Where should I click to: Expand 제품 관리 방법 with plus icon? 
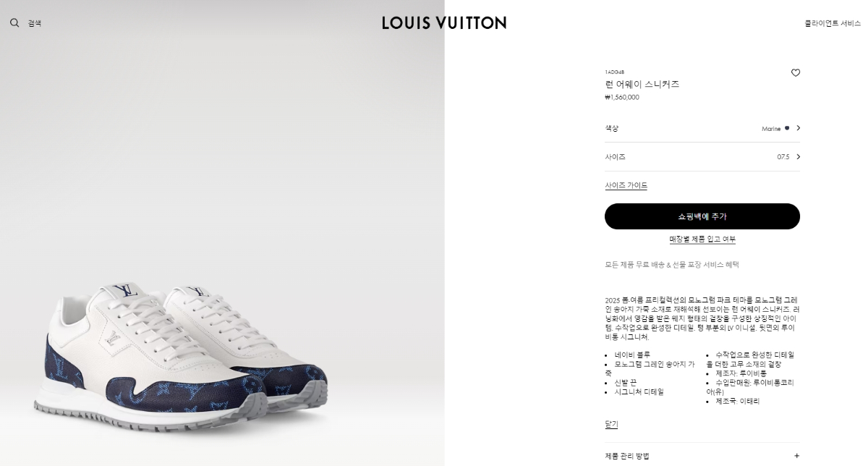[796, 456]
